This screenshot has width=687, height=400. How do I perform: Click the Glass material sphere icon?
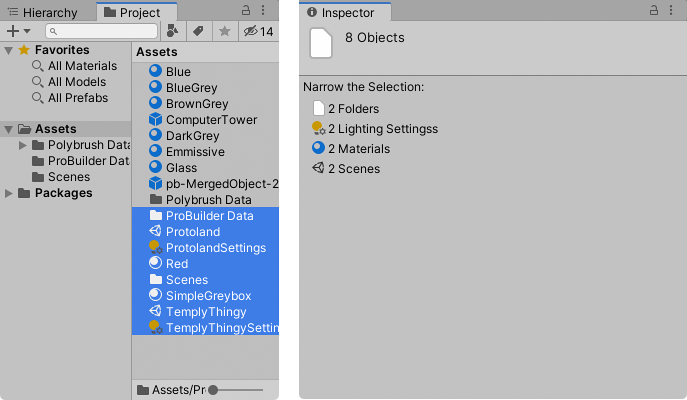pyautogui.click(x=155, y=168)
